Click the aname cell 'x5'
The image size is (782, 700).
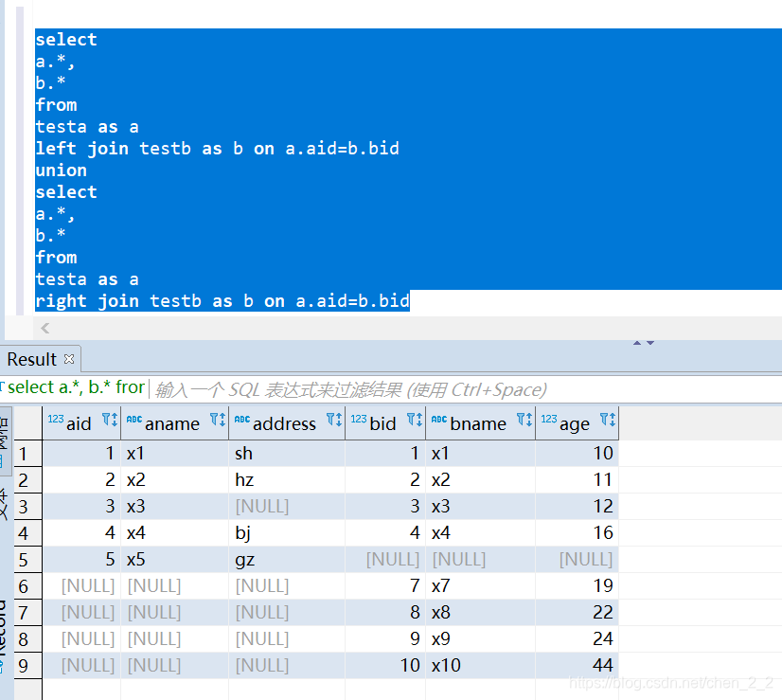(174, 560)
